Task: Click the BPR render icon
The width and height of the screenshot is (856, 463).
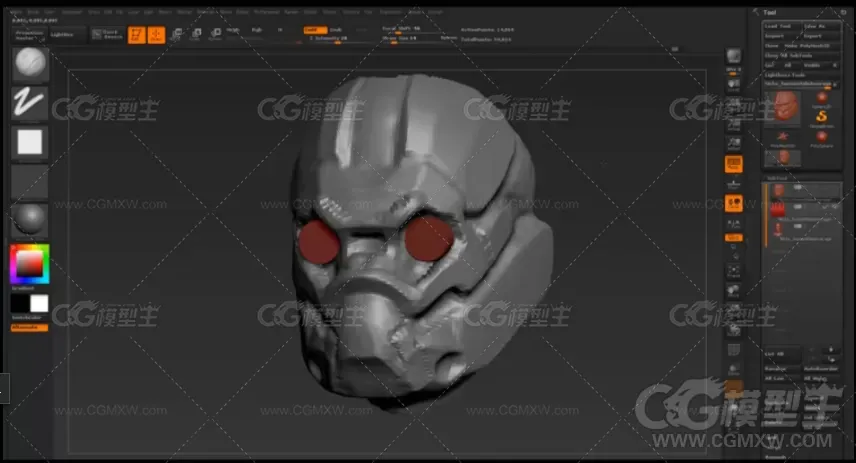Action: (733, 56)
